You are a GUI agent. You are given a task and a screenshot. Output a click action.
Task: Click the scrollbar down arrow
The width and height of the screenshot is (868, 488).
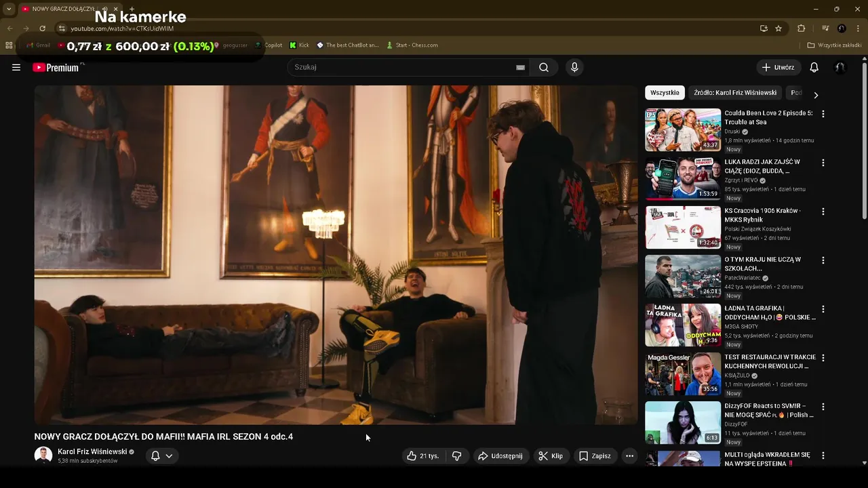click(864, 463)
